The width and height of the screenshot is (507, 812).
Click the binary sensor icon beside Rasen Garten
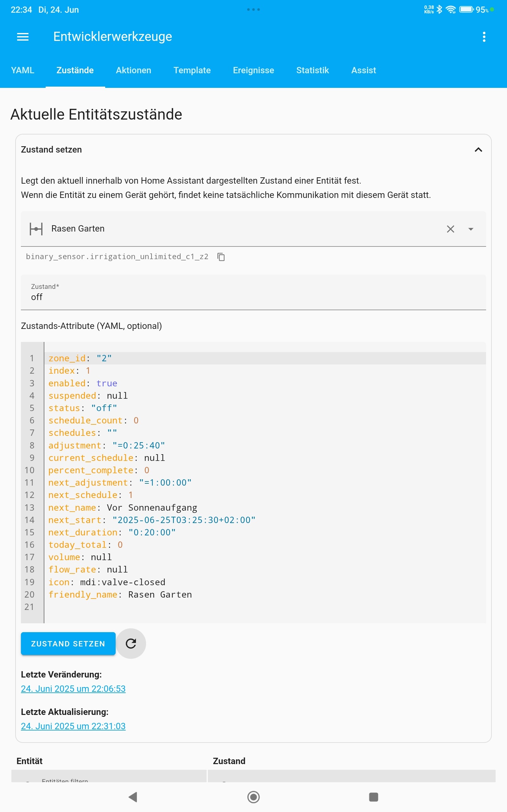[x=36, y=229]
